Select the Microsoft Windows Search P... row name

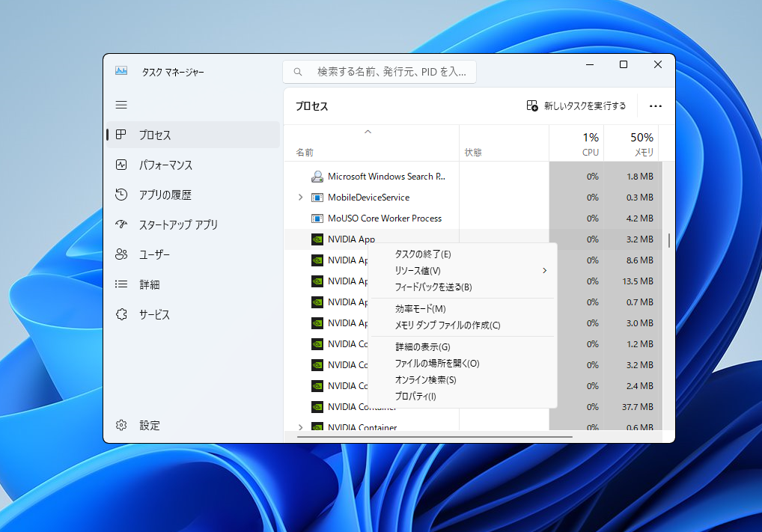(x=386, y=177)
